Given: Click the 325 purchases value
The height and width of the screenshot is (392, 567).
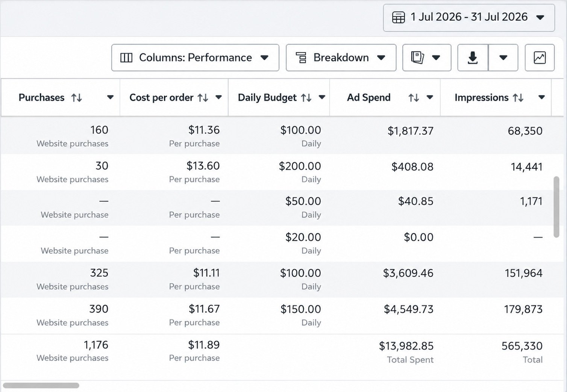Looking at the screenshot, I should coord(99,273).
